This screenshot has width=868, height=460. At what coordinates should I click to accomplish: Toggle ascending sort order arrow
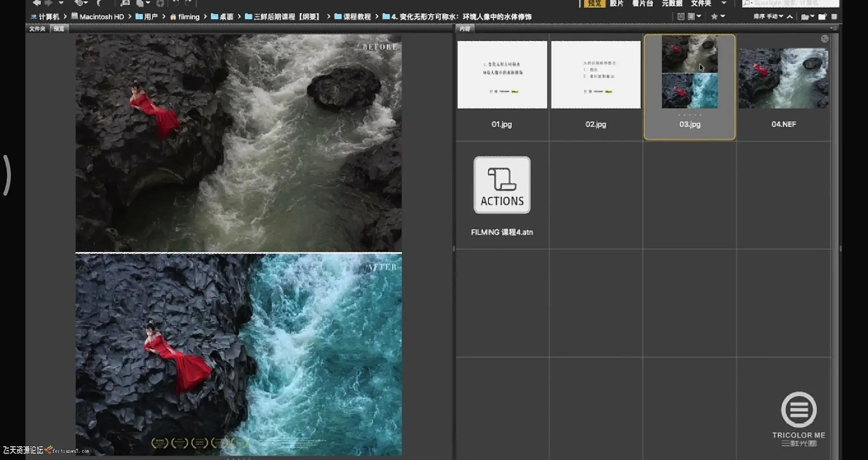(790, 17)
